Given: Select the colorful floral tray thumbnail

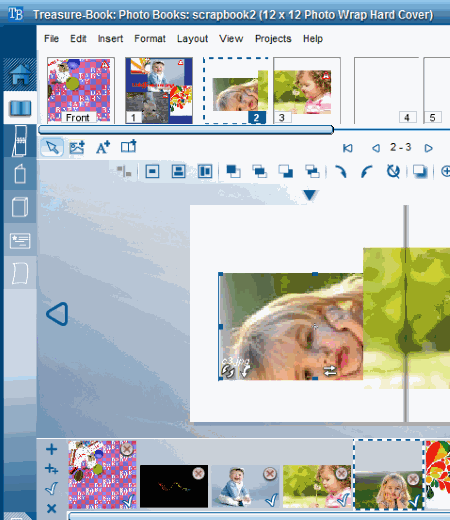Looking at the screenshot, I should 438,474.
